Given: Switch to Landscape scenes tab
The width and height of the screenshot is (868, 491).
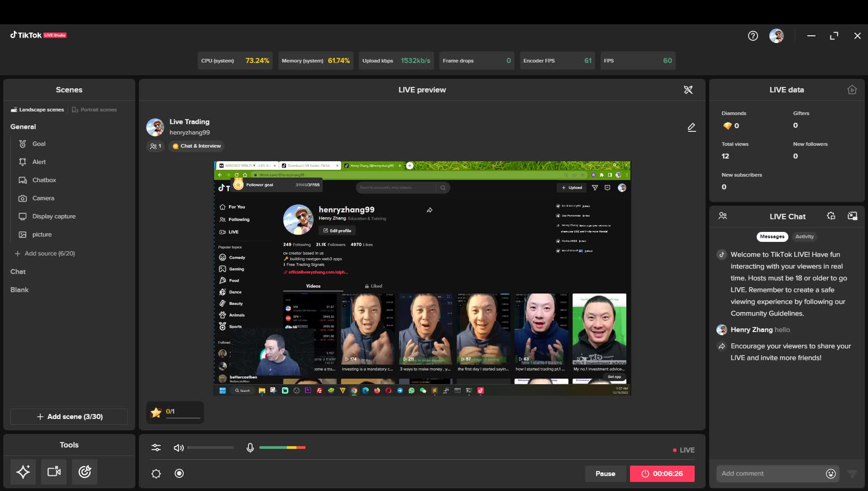Looking at the screenshot, I should coord(38,110).
